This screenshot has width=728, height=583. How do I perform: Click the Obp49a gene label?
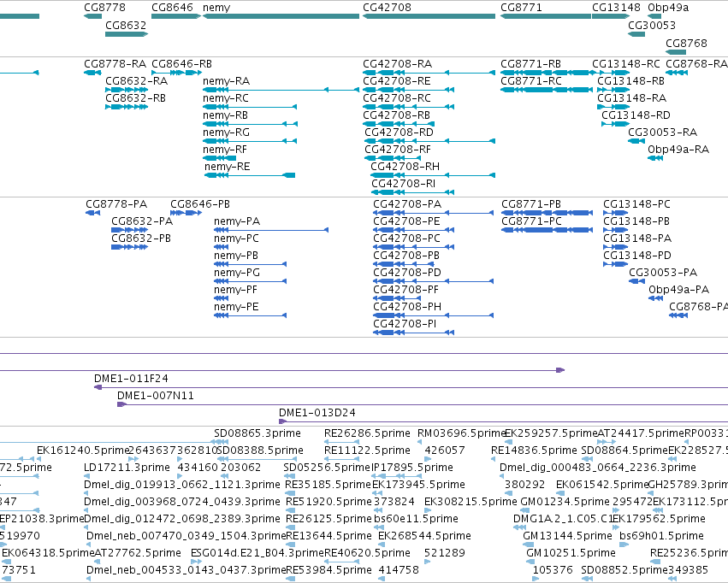pos(668,8)
